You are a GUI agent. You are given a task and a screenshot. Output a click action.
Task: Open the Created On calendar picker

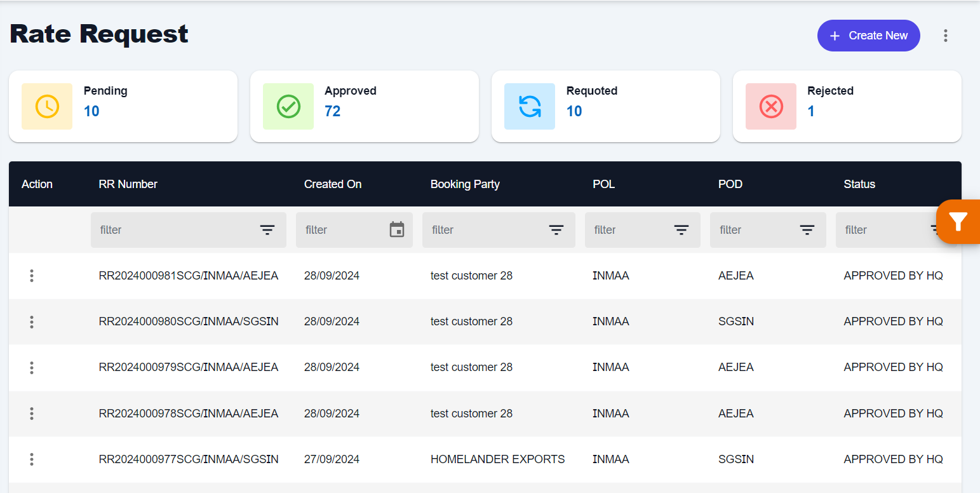coord(397,230)
